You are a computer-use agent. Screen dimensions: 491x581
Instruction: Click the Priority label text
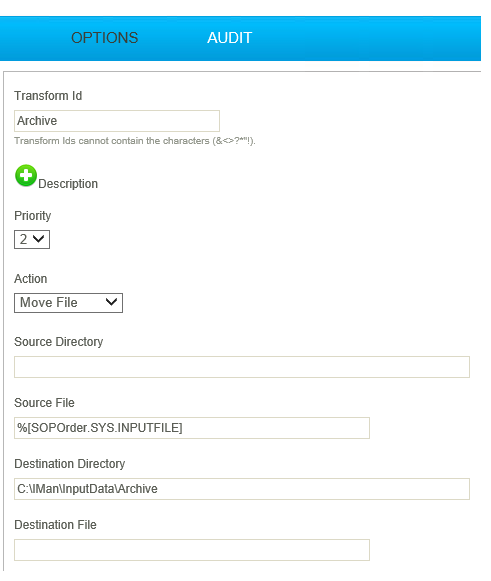click(x=33, y=216)
